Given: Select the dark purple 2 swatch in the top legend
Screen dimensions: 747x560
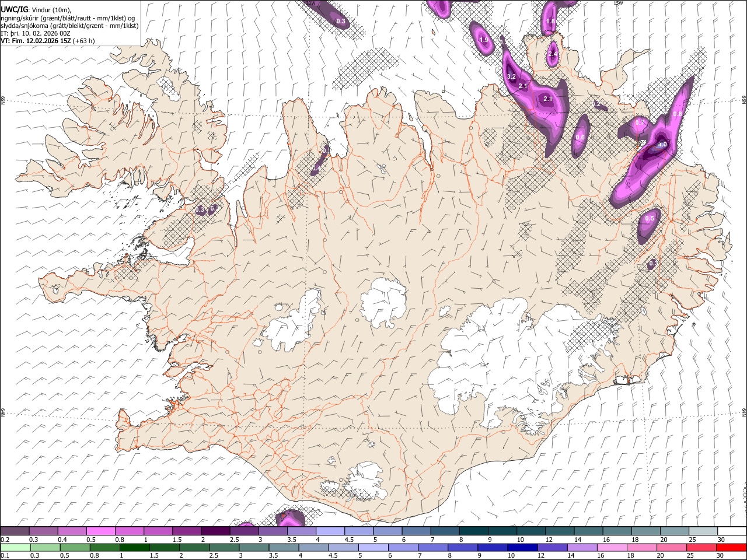Looking at the screenshot, I should pos(215,531).
